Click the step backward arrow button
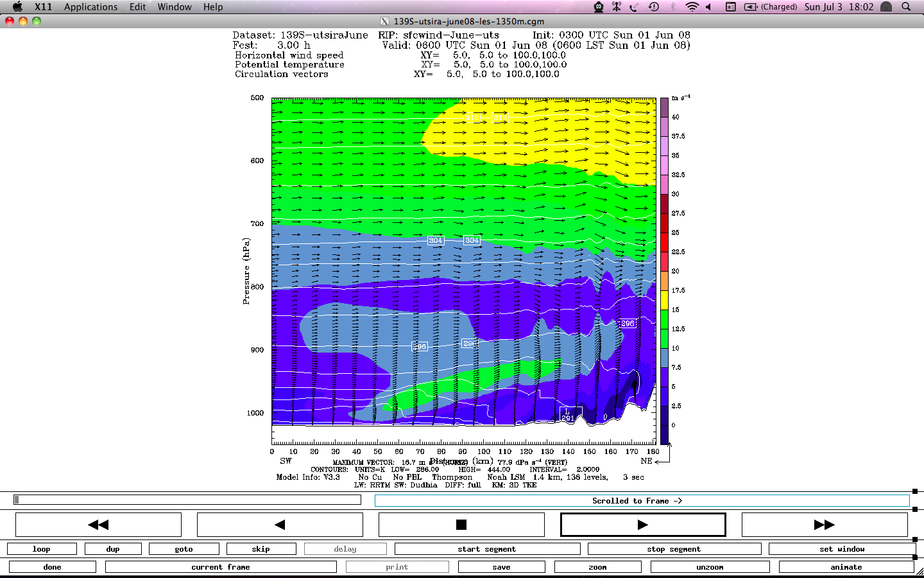The height and width of the screenshot is (578, 924). pos(280,525)
